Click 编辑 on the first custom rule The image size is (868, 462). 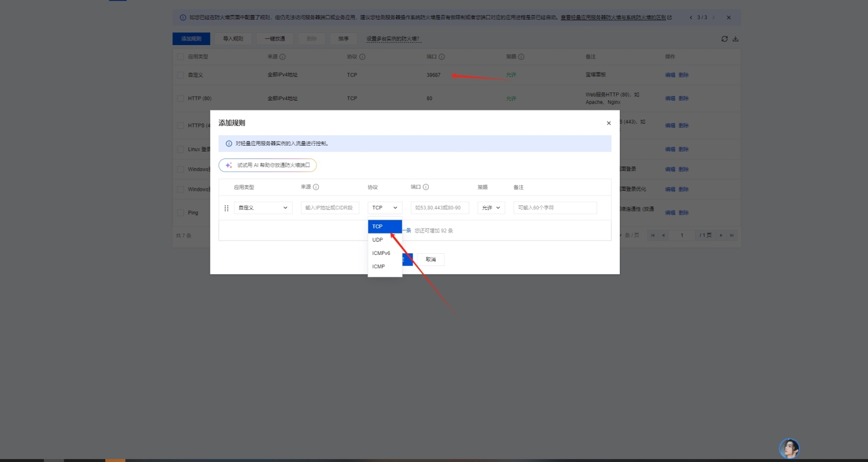tap(670, 75)
